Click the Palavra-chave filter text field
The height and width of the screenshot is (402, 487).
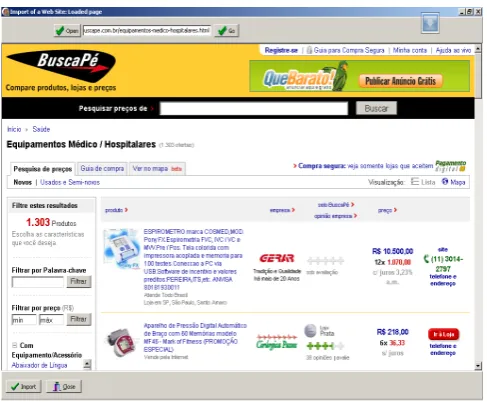(x=38, y=282)
